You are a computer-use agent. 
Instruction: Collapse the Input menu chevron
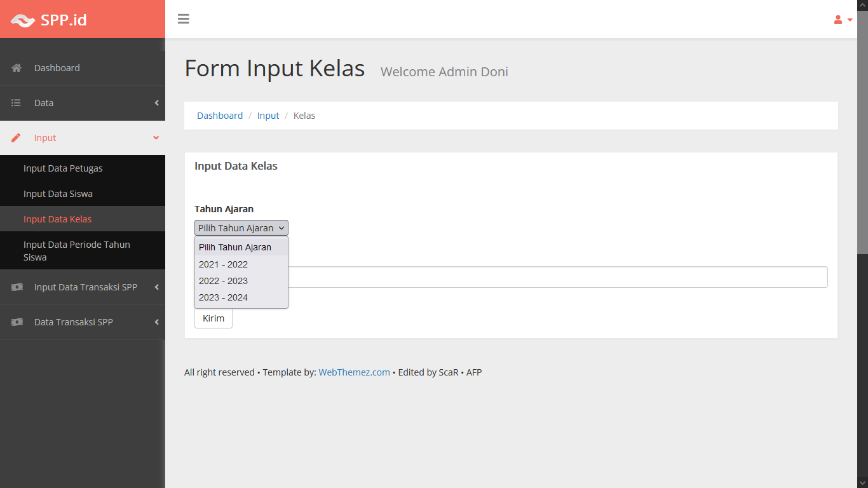pyautogui.click(x=156, y=138)
